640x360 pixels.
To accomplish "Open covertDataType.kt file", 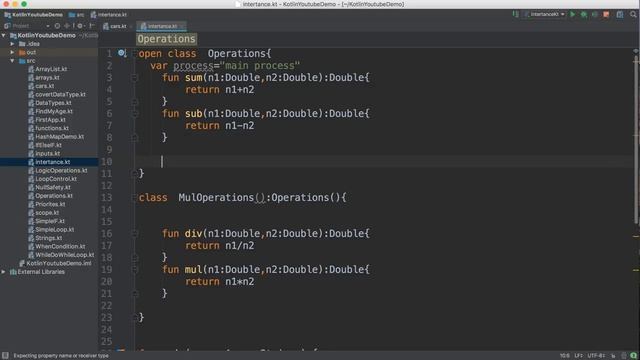I will coord(57,94).
